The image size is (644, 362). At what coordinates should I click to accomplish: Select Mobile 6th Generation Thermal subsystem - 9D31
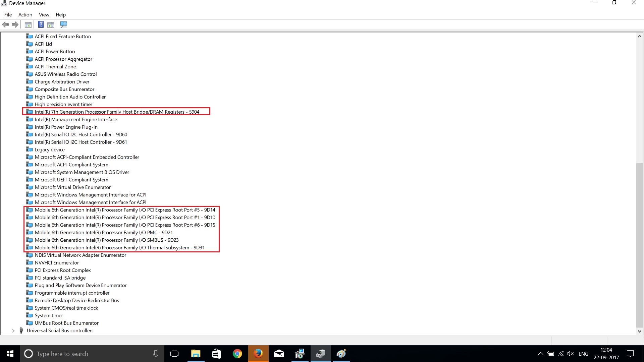point(120,248)
